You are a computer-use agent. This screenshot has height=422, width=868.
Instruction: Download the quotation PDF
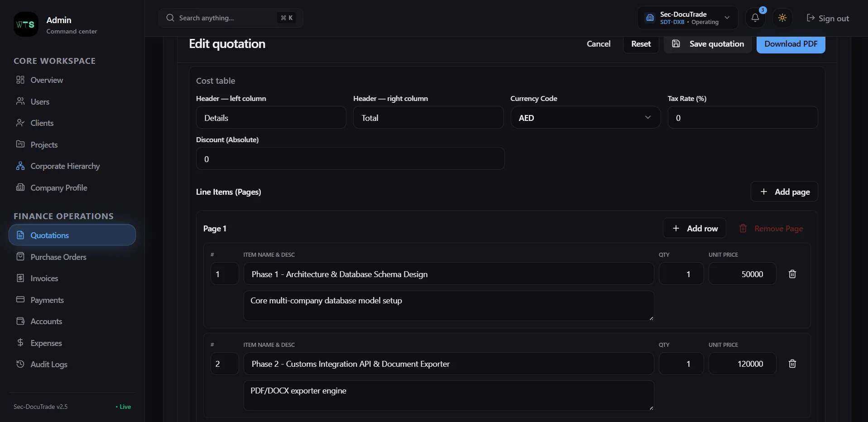point(791,44)
